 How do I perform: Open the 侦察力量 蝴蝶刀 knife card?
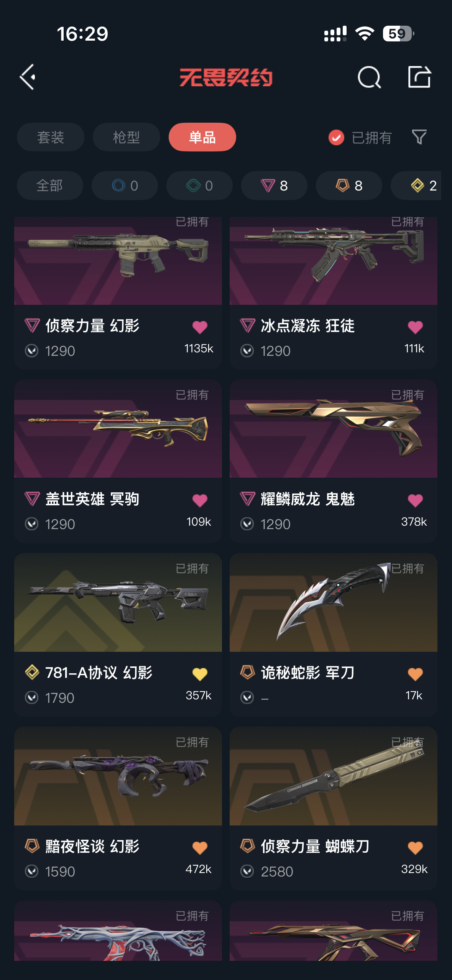pos(334,808)
